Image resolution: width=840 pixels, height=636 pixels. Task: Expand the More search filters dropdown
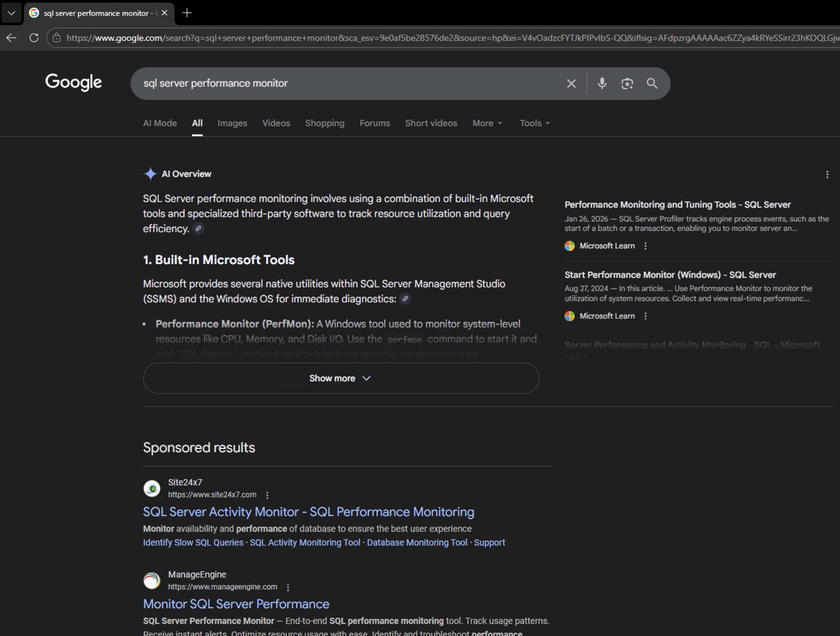tap(487, 123)
